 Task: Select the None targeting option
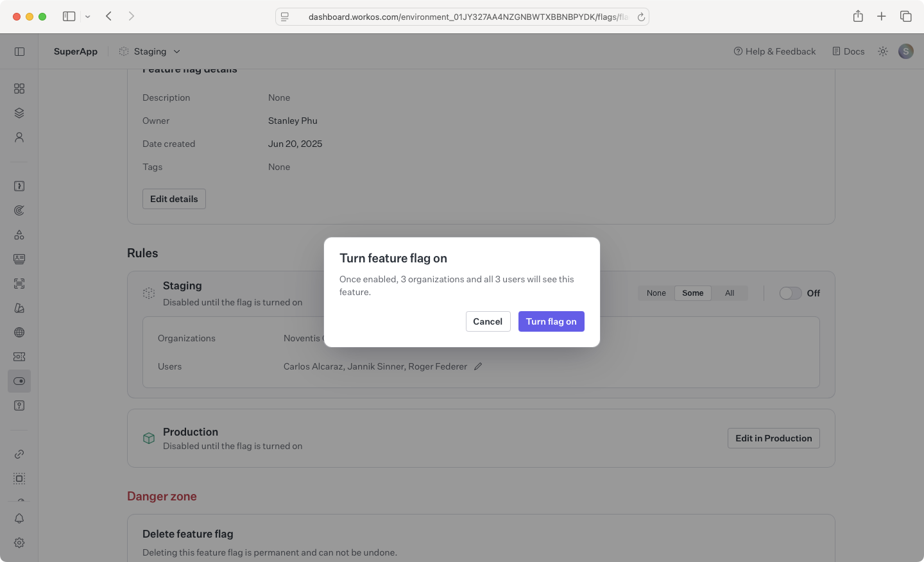[x=656, y=293]
